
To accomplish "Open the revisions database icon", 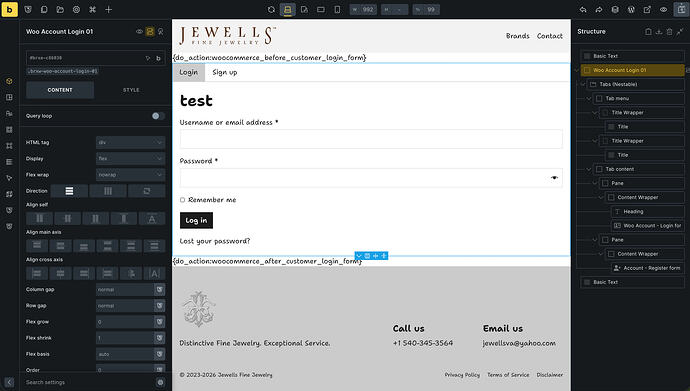I will (615, 9).
